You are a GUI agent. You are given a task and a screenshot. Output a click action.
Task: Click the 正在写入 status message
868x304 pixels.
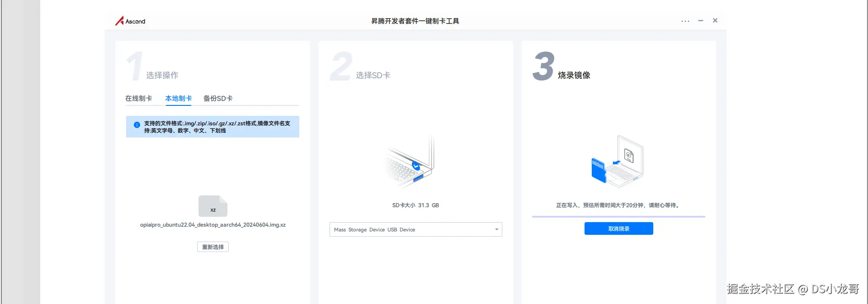[x=618, y=205]
